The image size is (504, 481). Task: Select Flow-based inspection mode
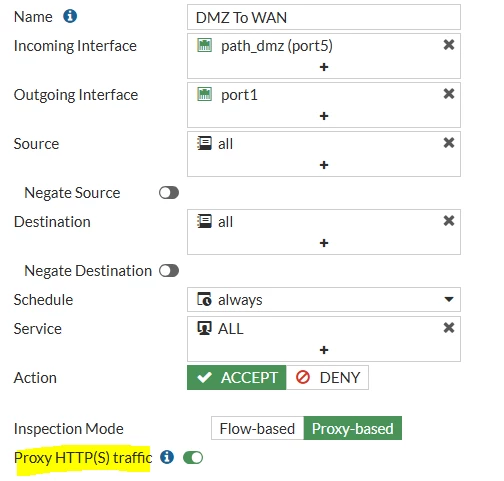(257, 428)
